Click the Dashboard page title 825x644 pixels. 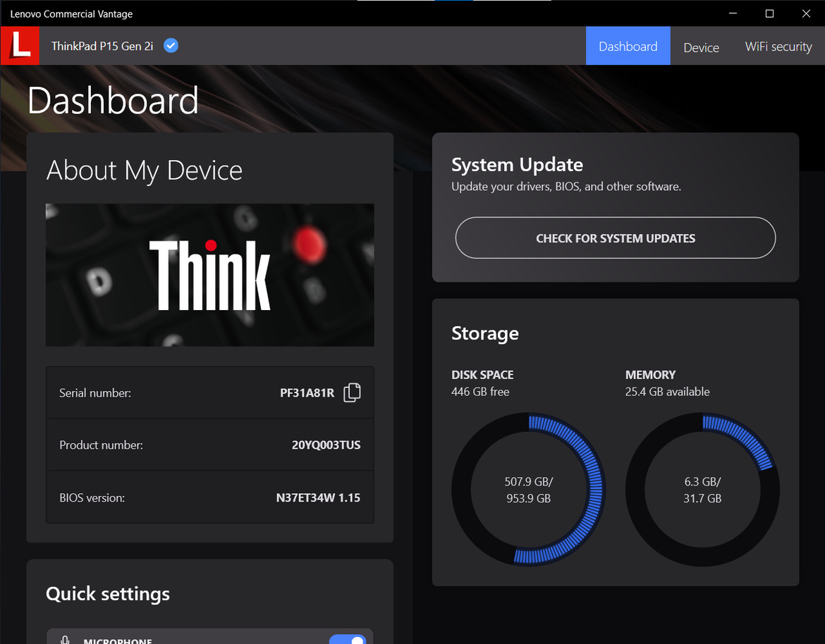(113, 101)
